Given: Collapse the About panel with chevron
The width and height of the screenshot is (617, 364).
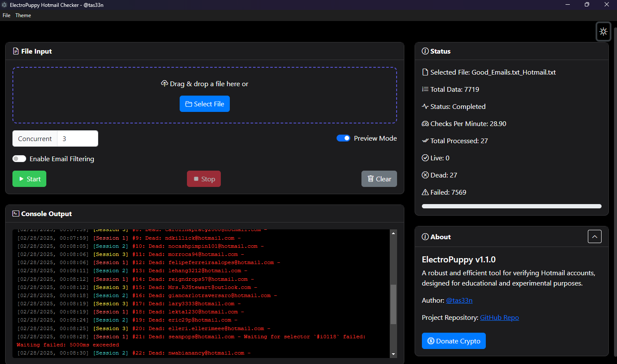Looking at the screenshot, I should [x=594, y=236].
